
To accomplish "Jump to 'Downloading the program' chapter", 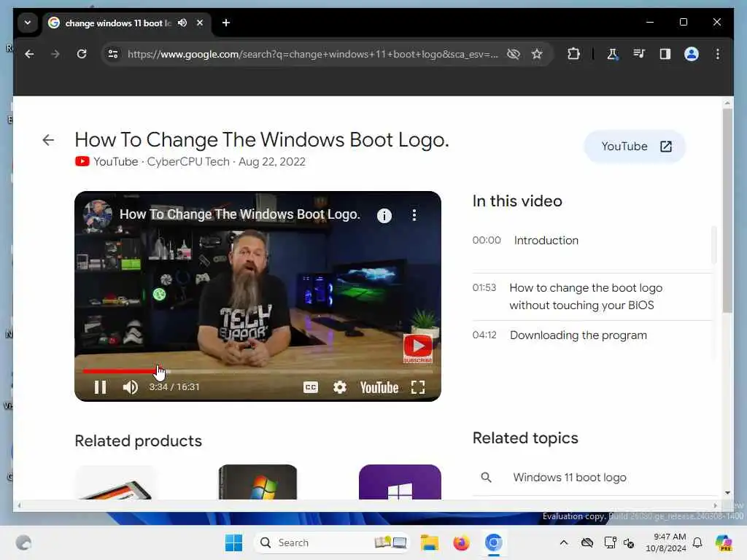I will click(x=591, y=335).
